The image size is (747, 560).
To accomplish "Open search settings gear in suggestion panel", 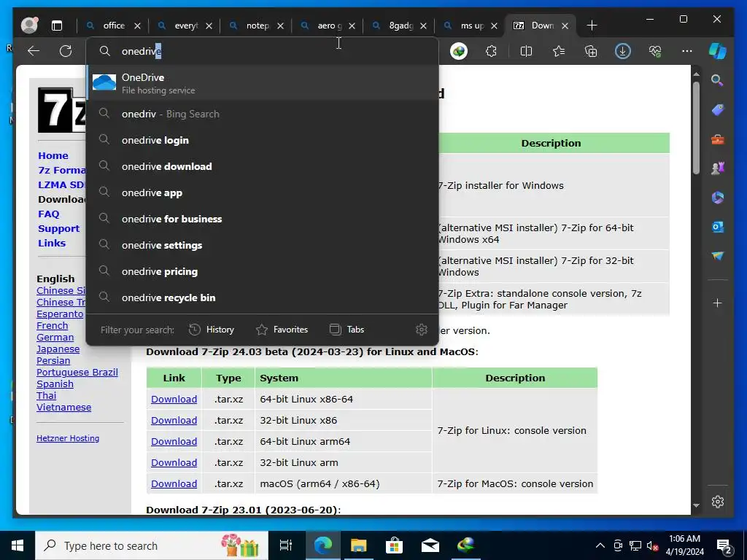I will (x=422, y=330).
